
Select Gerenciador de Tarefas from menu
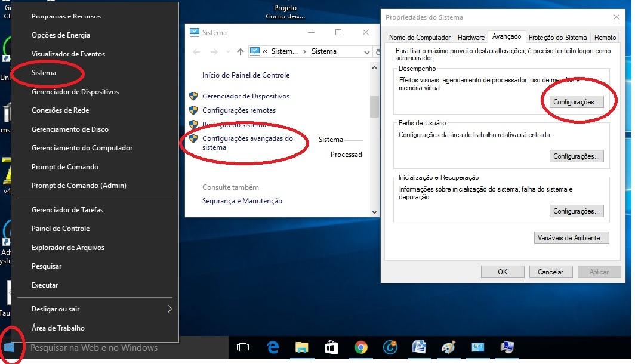(x=67, y=210)
